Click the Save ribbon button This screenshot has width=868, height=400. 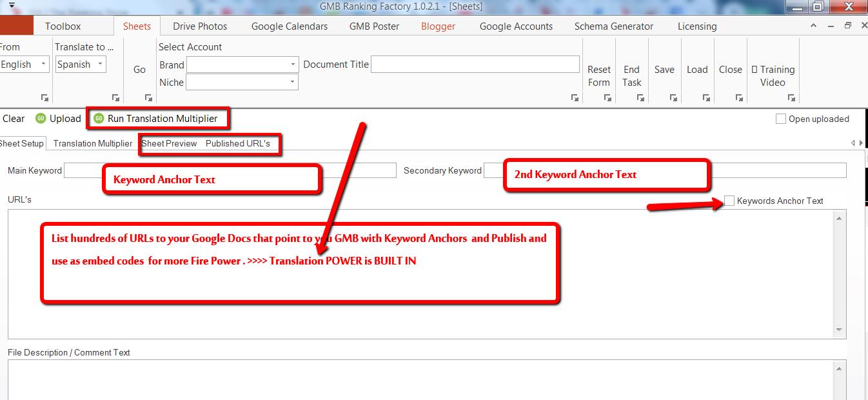coord(664,70)
